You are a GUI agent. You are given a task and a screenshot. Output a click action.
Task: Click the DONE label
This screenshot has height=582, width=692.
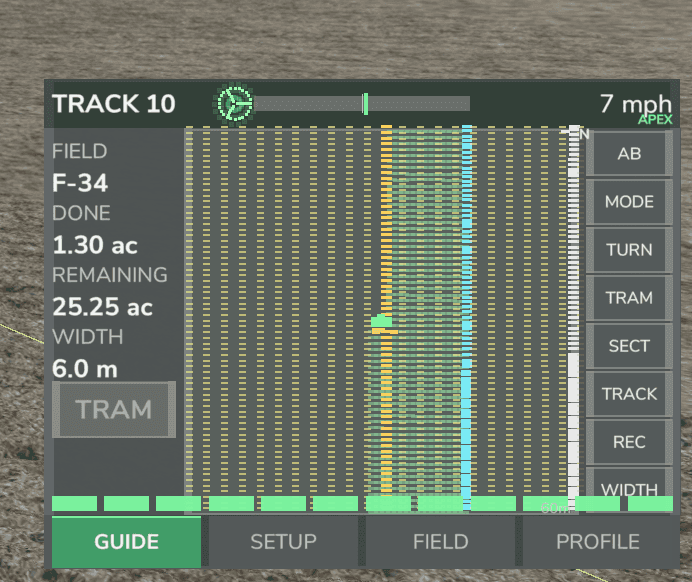(81, 213)
